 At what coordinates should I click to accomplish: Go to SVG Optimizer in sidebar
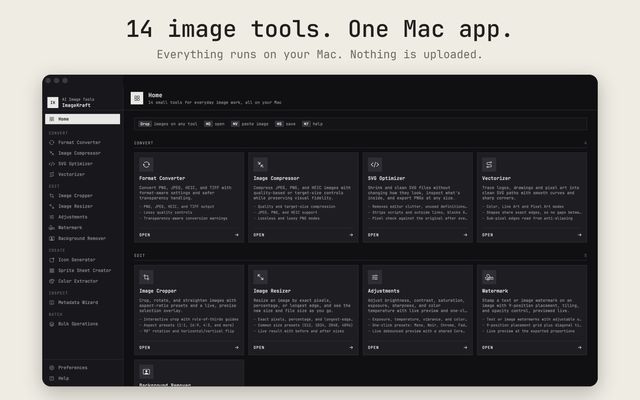(82, 164)
